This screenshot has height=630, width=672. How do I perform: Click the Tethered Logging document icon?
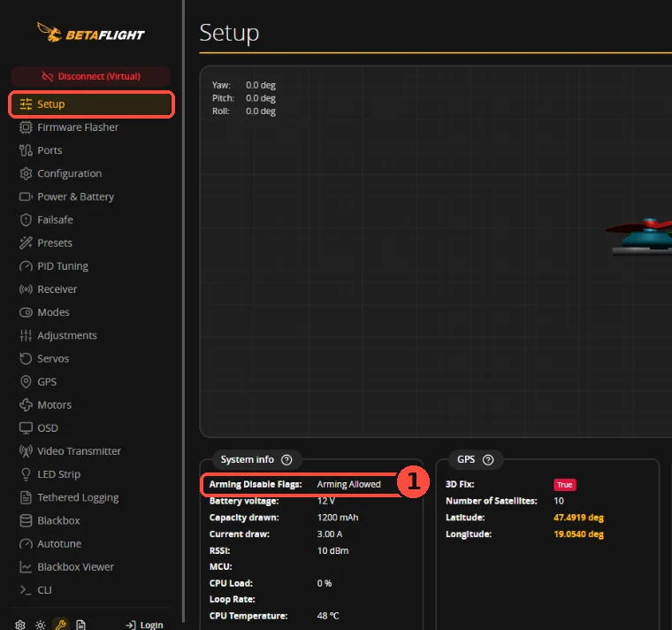tap(26, 497)
